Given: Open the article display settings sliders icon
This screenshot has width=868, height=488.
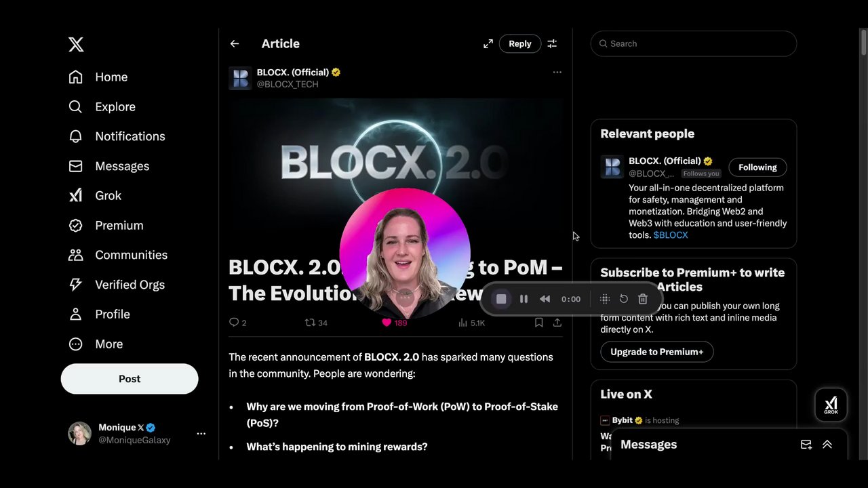Looking at the screenshot, I should click(552, 43).
